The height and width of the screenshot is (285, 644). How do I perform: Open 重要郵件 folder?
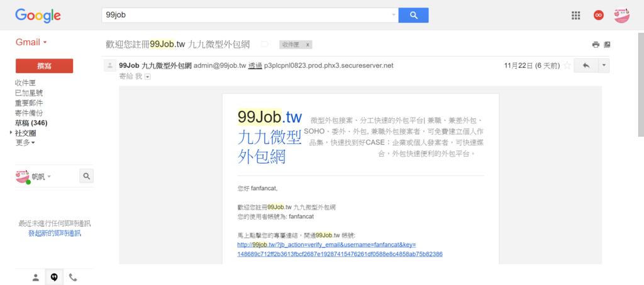tap(29, 103)
